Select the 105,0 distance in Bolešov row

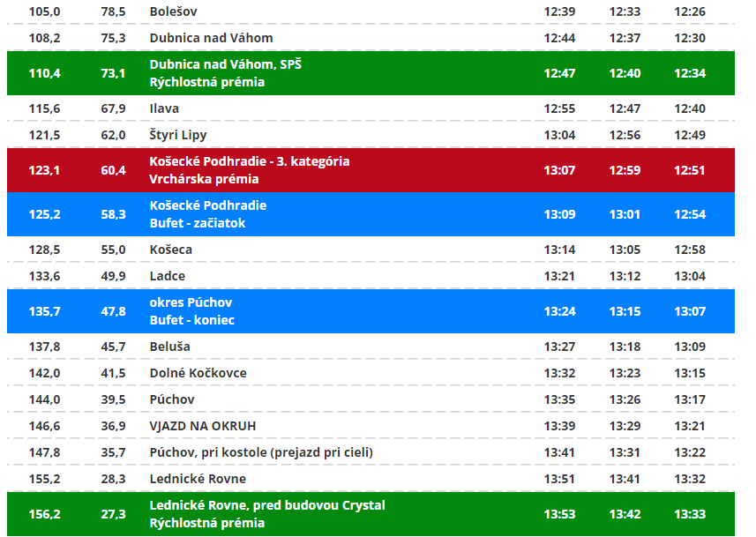click(44, 11)
